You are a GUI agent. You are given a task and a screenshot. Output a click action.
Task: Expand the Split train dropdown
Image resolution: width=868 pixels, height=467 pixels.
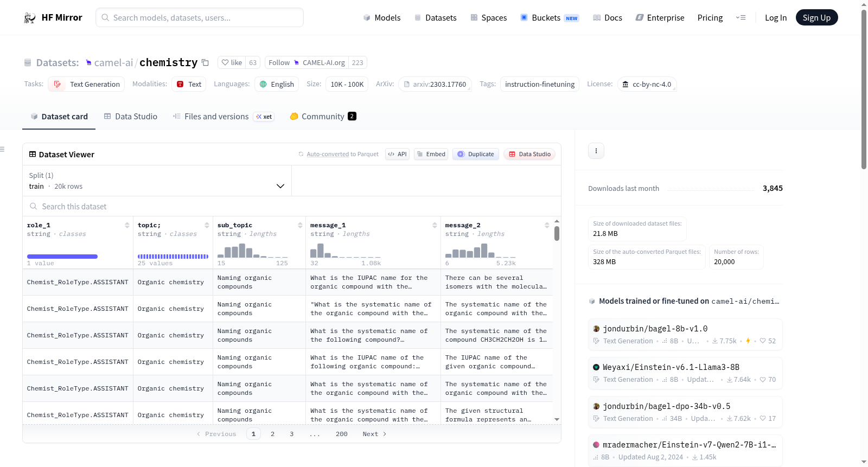[157, 181]
